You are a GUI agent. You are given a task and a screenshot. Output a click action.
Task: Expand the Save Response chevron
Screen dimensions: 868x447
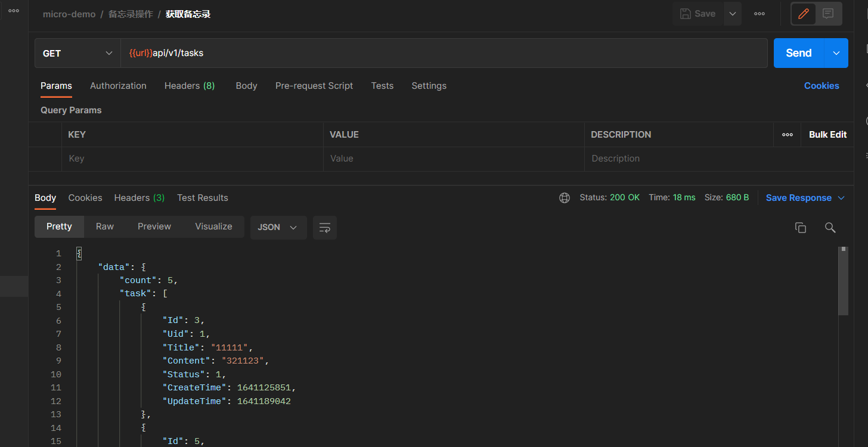coord(841,198)
